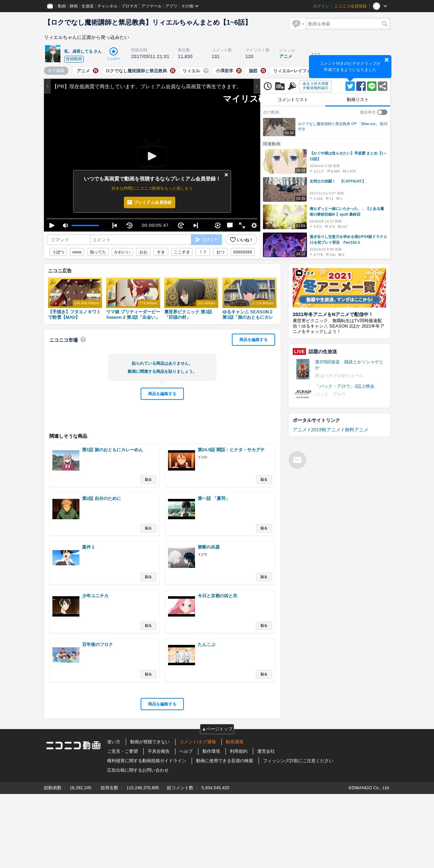
Task: Open player settings gear icon
Action: (254, 225)
